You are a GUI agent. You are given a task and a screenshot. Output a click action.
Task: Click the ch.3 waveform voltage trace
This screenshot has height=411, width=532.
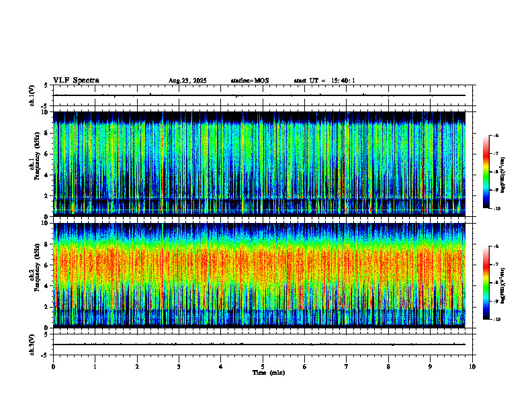(259, 345)
